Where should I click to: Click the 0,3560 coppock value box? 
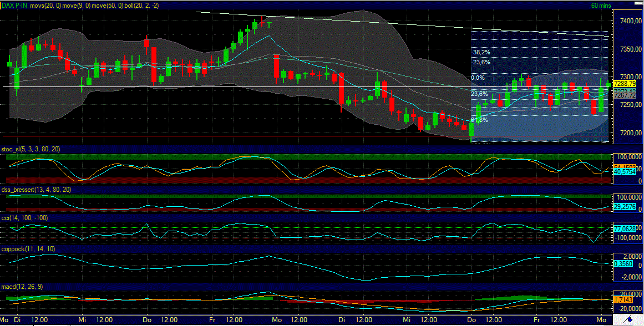[623, 264]
